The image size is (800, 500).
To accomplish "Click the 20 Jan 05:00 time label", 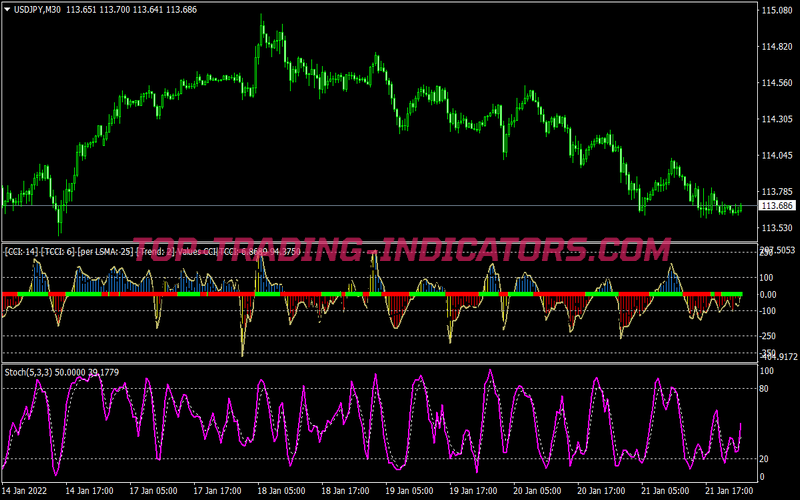I will [x=537, y=491].
